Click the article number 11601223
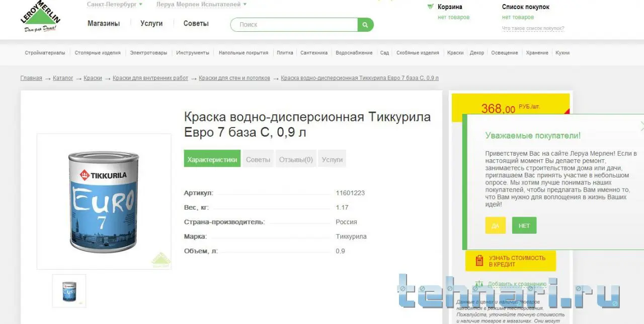 [350, 193]
